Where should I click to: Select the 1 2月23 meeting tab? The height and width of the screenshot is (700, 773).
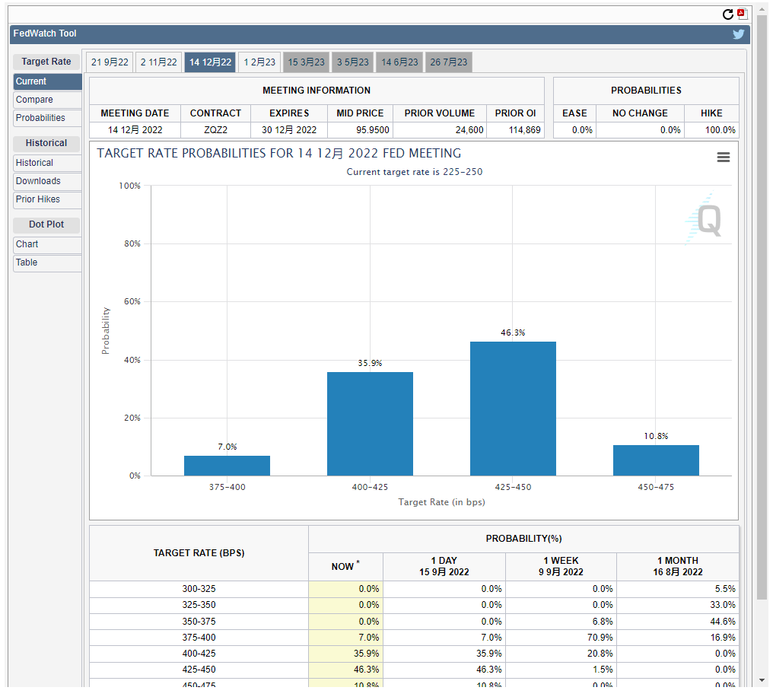click(x=259, y=62)
